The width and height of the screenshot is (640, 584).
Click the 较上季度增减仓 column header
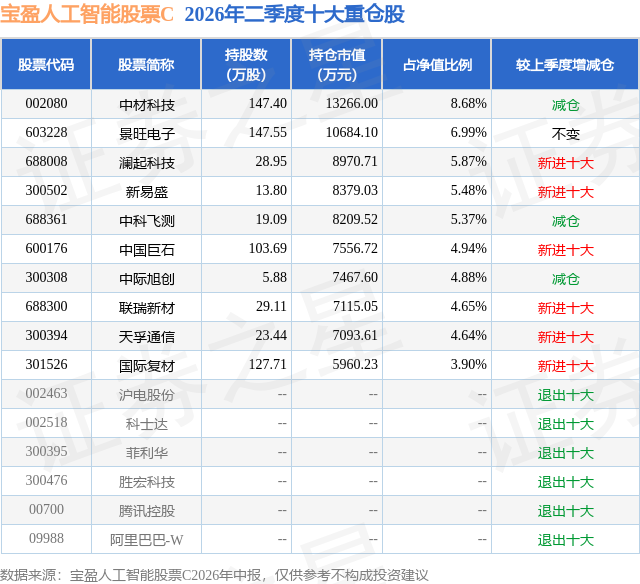tap(565, 64)
